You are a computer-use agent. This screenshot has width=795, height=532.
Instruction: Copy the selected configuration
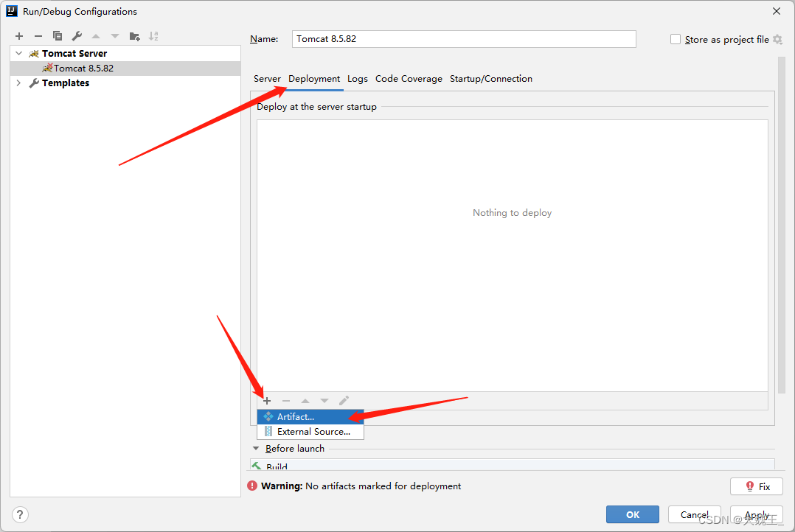(x=58, y=36)
